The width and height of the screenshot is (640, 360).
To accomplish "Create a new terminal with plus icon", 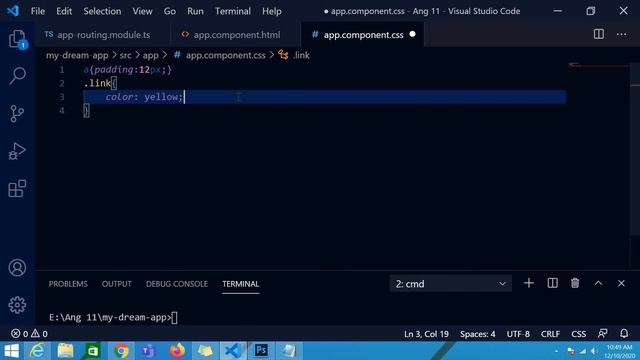I will (x=529, y=283).
